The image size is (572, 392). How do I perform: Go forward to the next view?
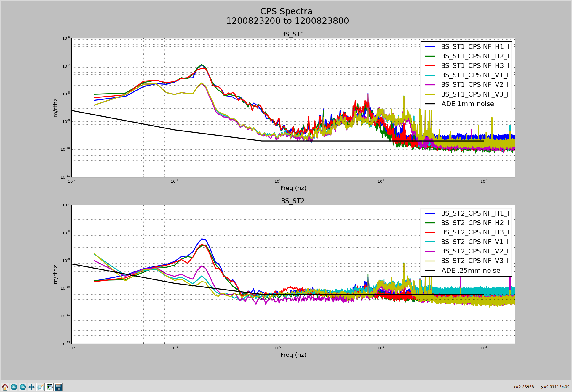(23, 387)
